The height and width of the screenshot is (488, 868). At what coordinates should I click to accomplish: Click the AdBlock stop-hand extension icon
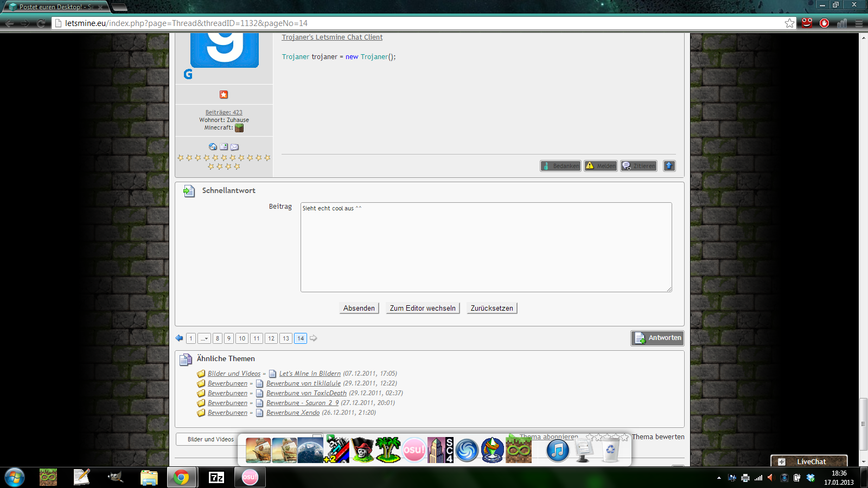tap(824, 23)
